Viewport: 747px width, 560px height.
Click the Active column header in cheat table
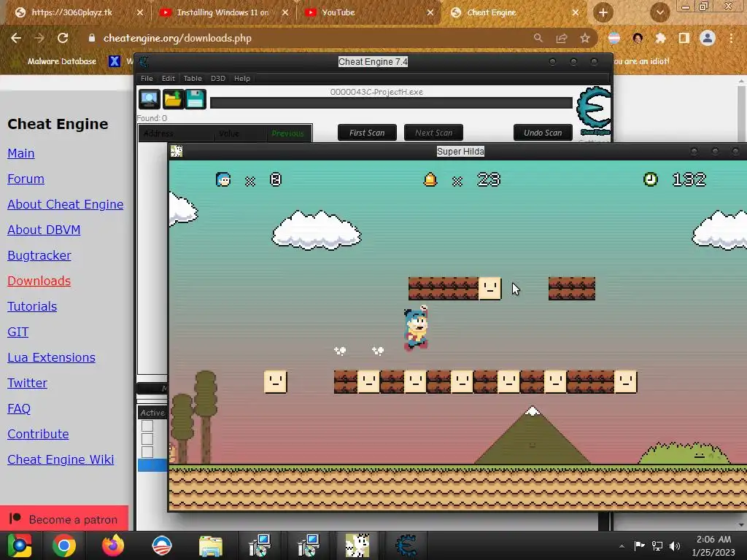[x=152, y=413]
